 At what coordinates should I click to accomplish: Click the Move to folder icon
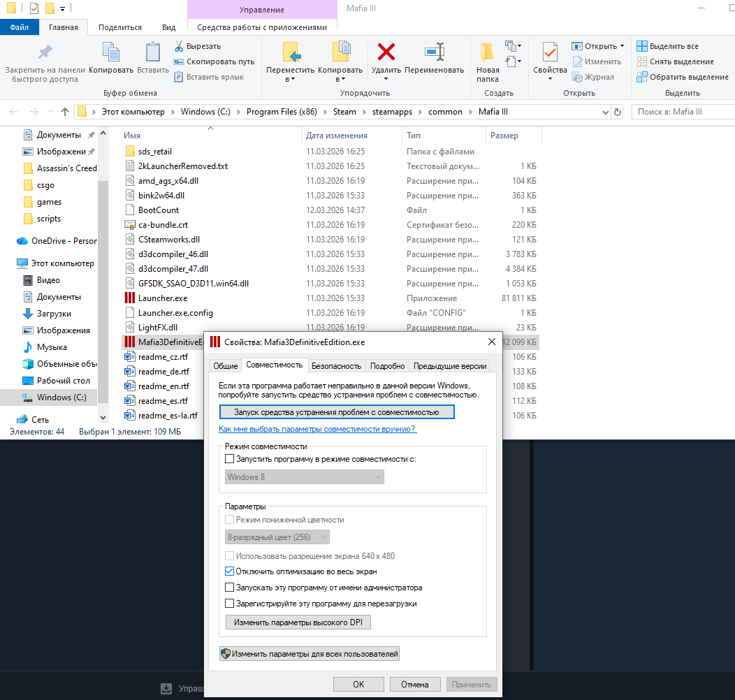(291, 52)
